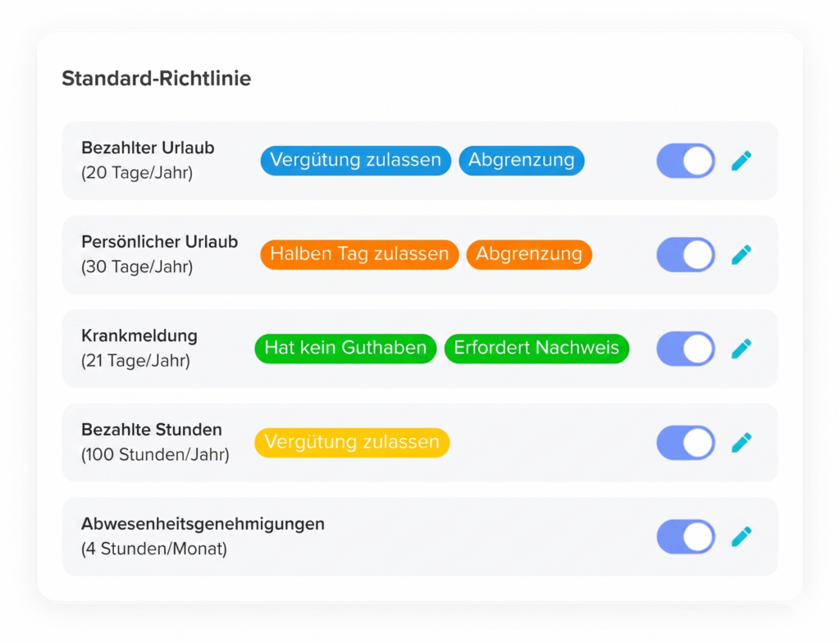Click the 'Bezahlte Stunden' row label
840x643 pixels.
click(x=152, y=430)
